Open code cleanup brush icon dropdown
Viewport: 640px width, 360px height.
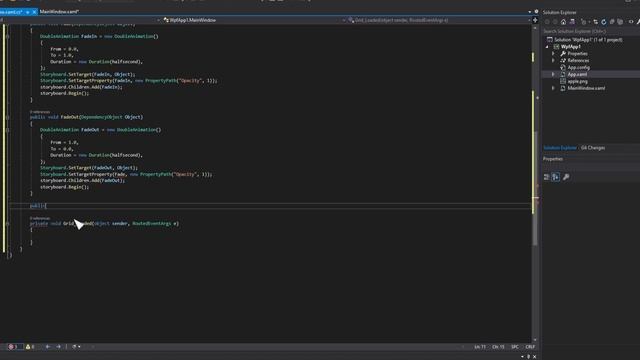click(x=76, y=347)
